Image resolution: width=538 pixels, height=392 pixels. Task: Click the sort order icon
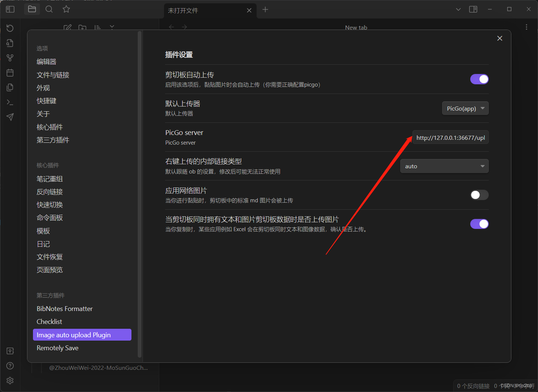[97, 27]
